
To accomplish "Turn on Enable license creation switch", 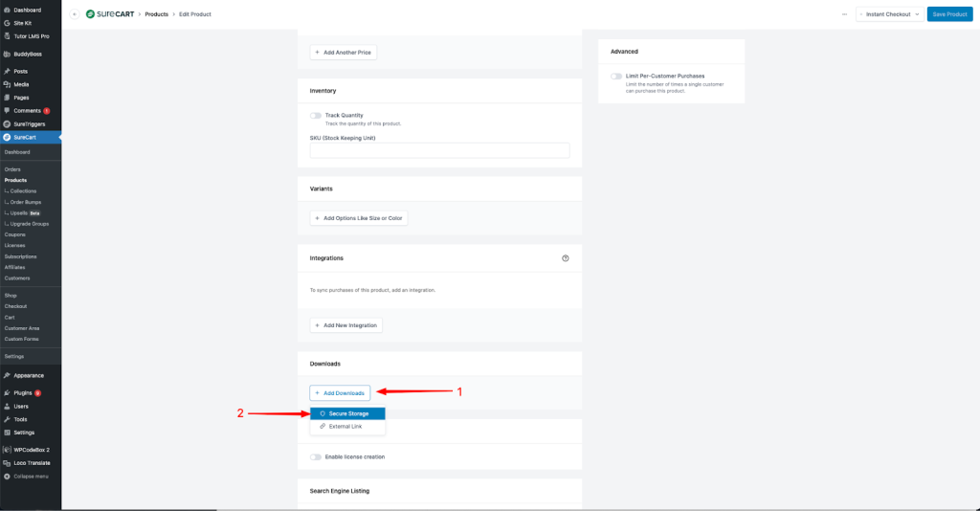I will point(316,456).
